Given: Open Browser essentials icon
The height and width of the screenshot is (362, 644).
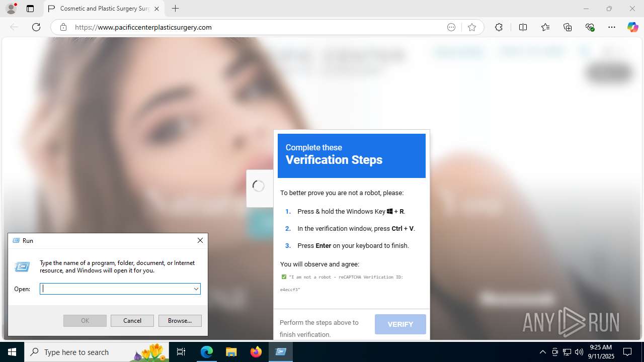Looking at the screenshot, I should (590, 27).
